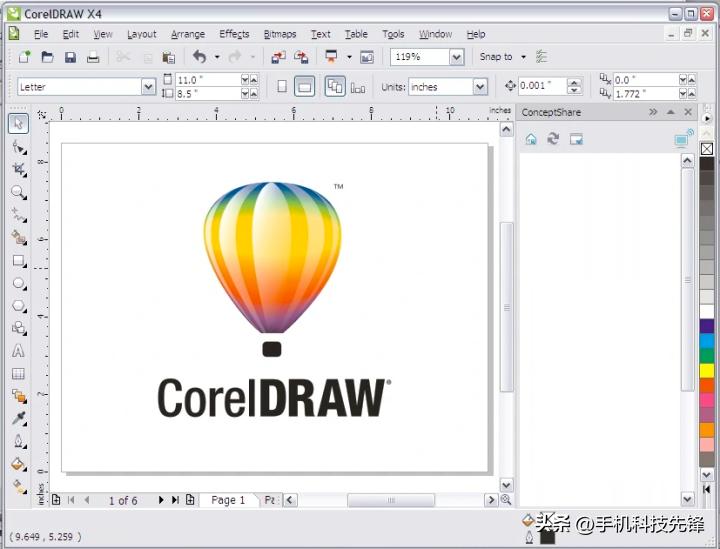Choose the Ellipse tool
The height and width of the screenshot is (549, 720).
point(18,284)
